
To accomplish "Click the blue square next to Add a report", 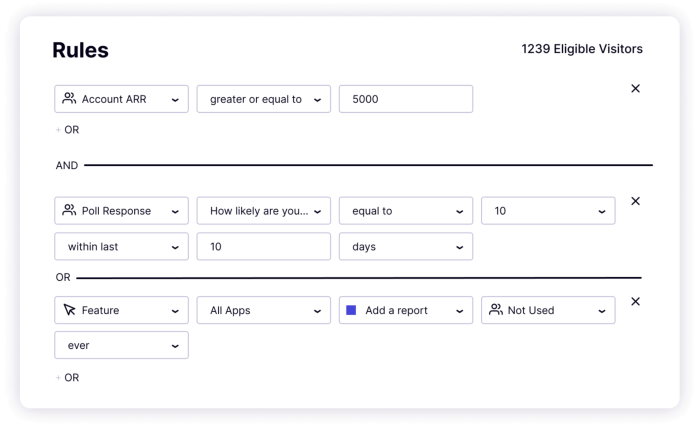I will pos(351,310).
